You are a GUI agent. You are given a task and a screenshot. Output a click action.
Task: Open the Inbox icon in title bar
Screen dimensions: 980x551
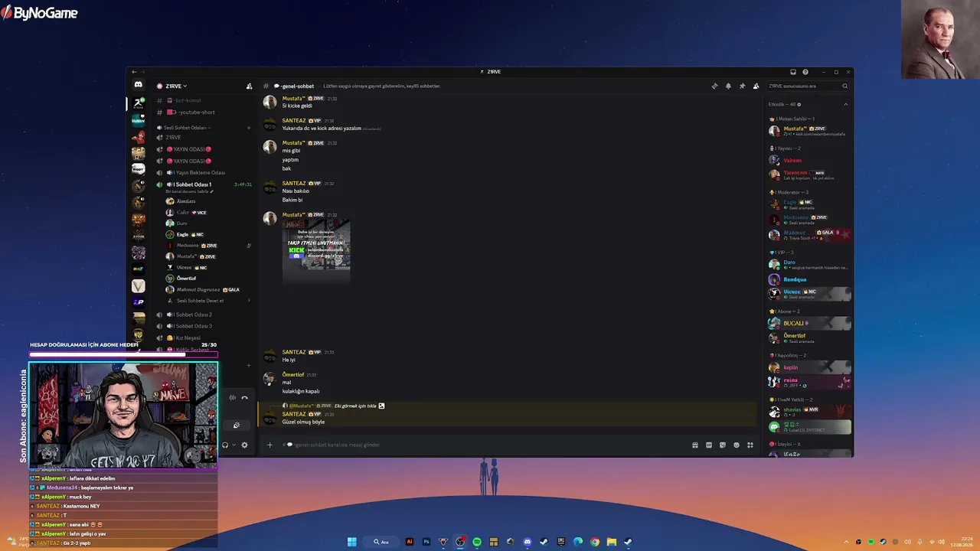click(x=793, y=72)
